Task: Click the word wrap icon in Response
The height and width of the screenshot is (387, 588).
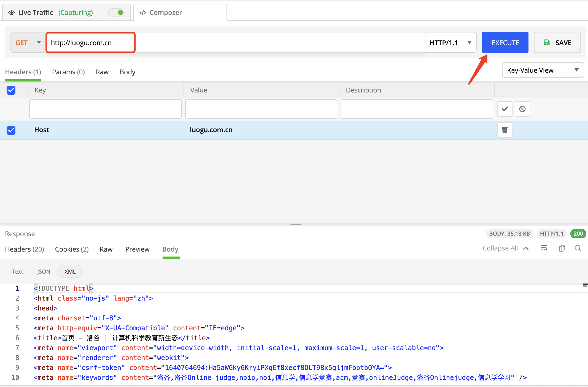Action: pos(544,248)
